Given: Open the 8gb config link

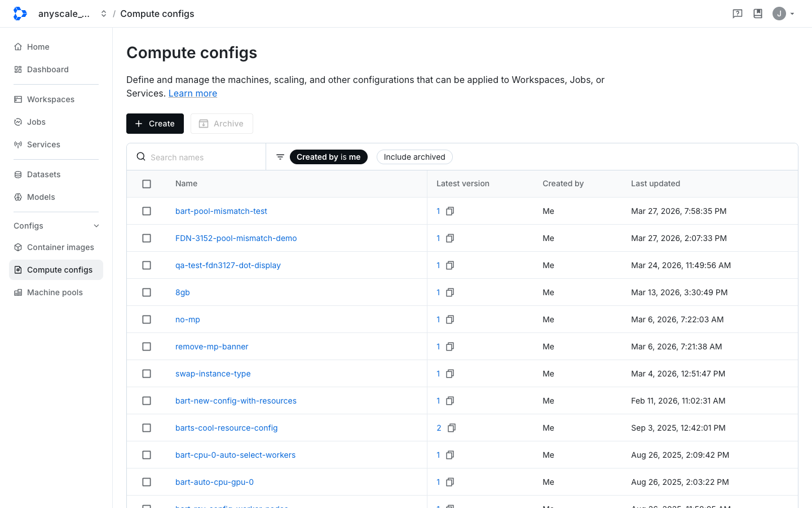Looking at the screenshot, I should (183, 292).
